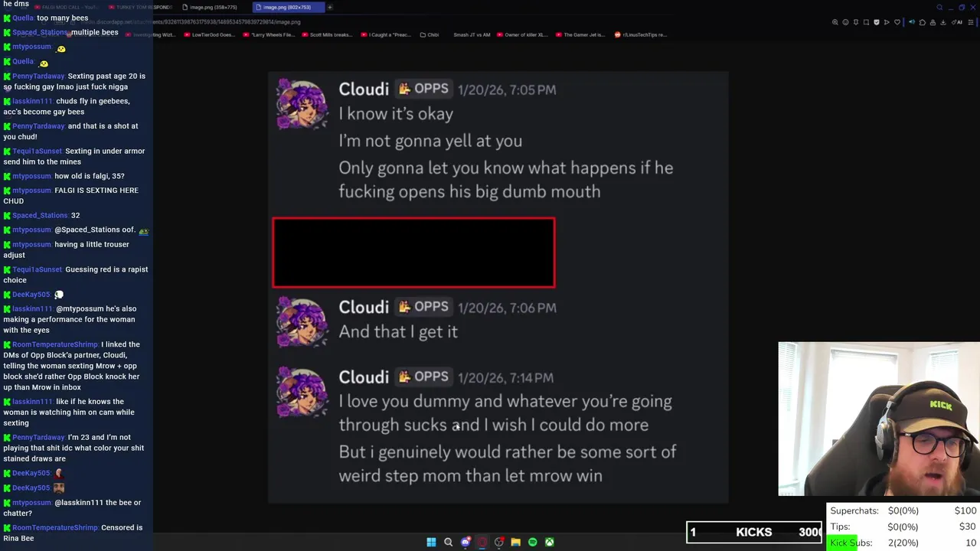Screen dimensions: 980x551
Task: Click the heart bookmark icon
Action: click(897, 22)
